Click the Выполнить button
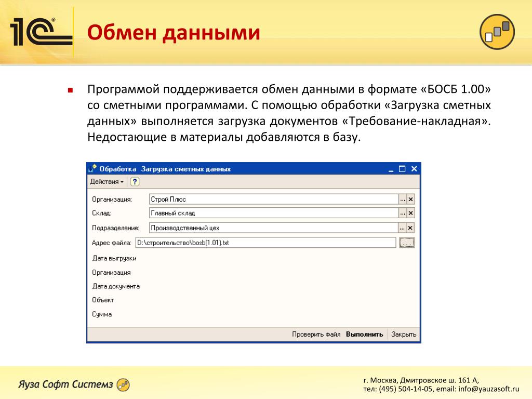 point(364,334)
